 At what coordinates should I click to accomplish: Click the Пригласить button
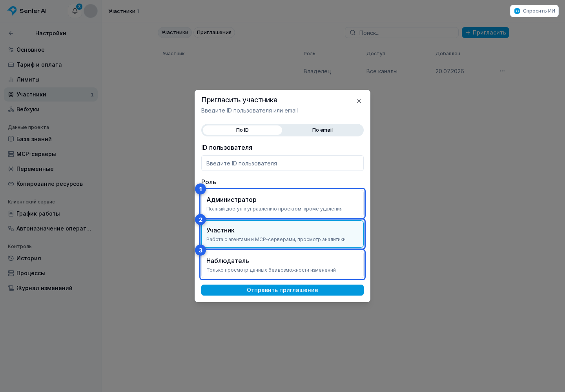point(485,33)
